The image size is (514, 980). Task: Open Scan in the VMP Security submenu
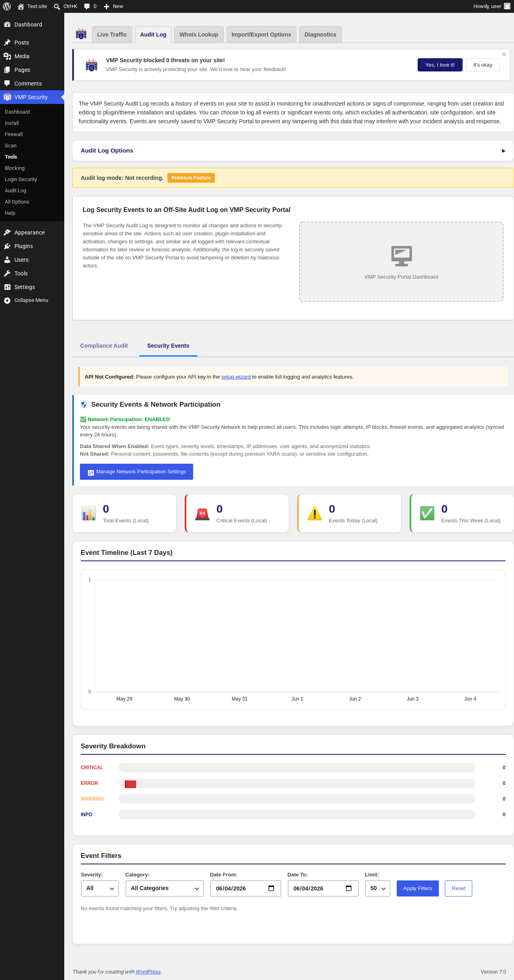[11, 146]
